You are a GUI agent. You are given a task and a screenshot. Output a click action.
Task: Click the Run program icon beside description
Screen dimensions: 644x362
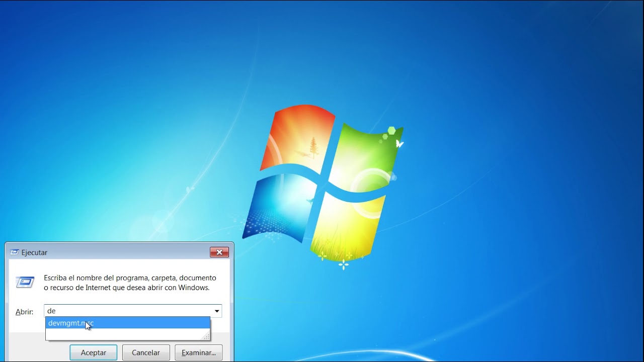tap(25, 282)
